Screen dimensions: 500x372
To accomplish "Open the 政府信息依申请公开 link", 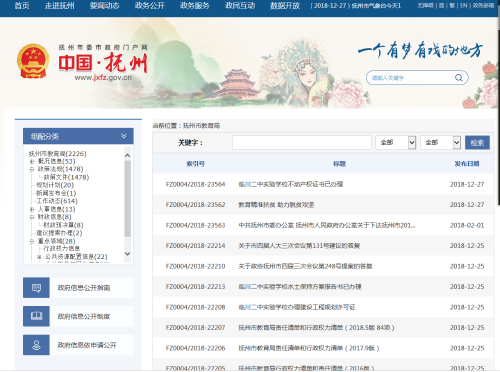I will [x=87, y=345].
